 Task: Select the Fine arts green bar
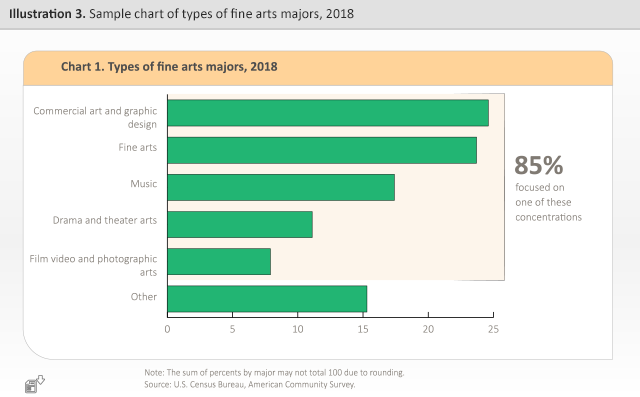click(322, 150)
